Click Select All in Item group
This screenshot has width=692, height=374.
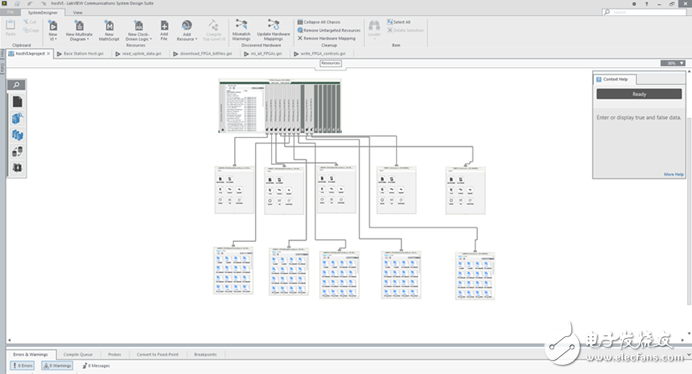399,22
